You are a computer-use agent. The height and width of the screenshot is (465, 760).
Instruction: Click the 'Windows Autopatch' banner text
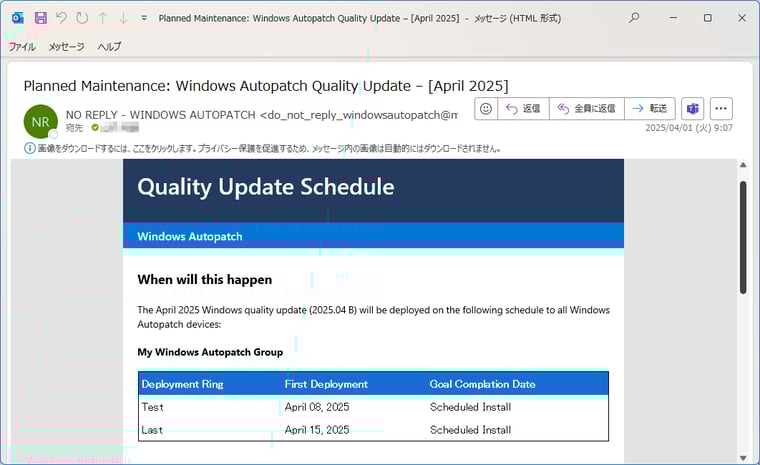point(190,237)
